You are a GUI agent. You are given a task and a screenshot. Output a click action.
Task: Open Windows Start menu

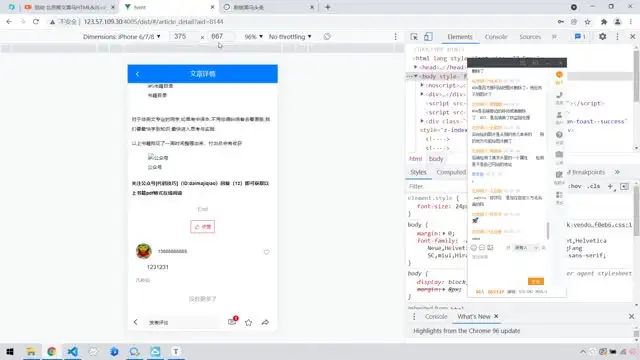tap(10, 351)
